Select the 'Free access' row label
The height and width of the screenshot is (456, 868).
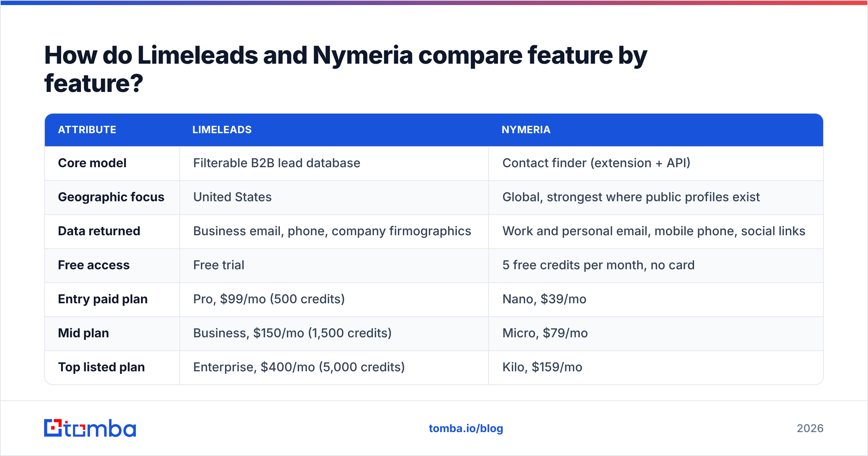pos(94,265)
